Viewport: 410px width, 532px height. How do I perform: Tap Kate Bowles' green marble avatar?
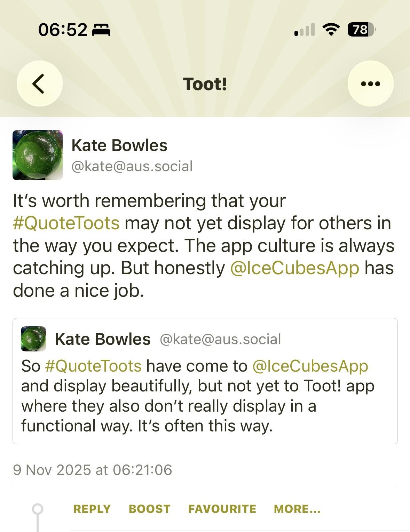click(38, 155)
